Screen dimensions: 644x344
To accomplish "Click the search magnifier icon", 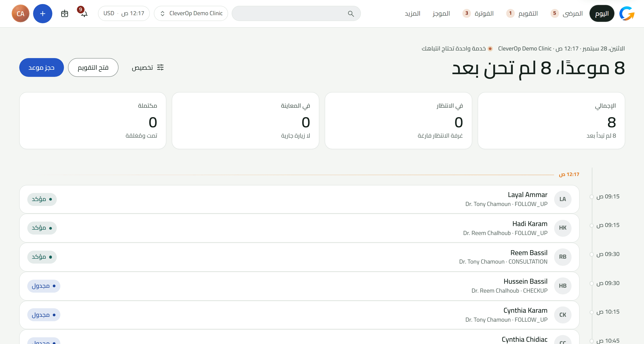I will 351,13.
